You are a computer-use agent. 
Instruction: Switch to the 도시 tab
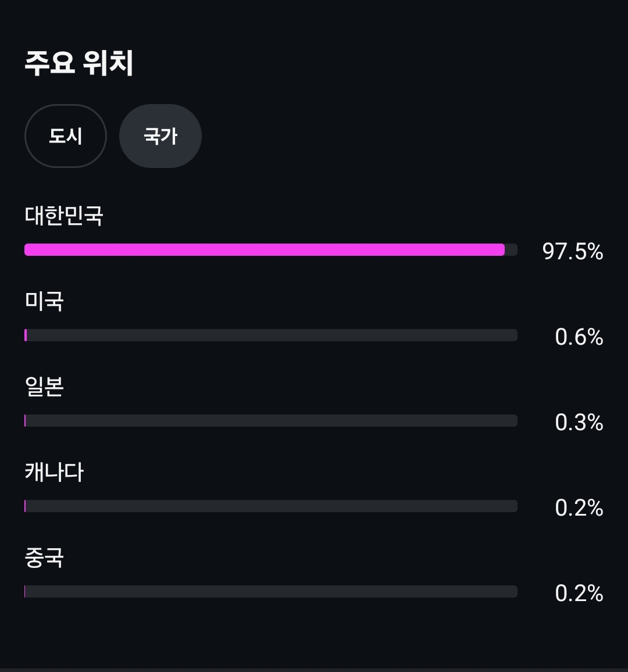click(x=66, y=136)
